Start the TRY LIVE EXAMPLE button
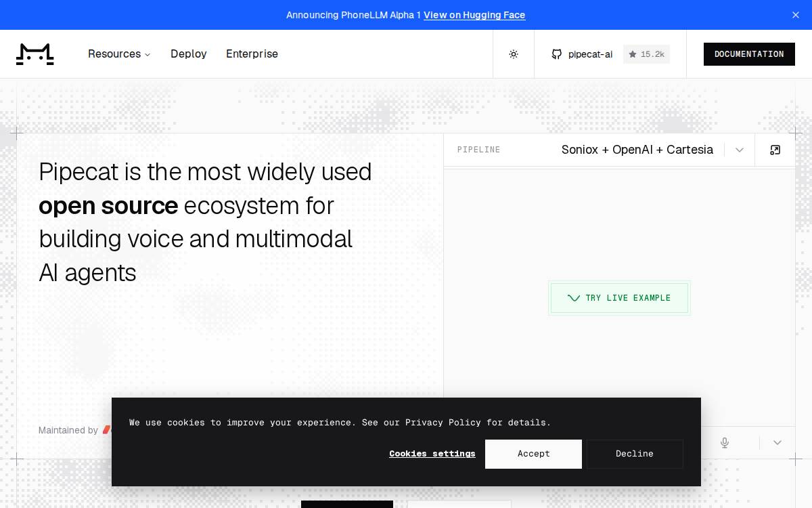The width and height of the screenshot is (812, 508). pyautogui.click(x=619, y=298)
